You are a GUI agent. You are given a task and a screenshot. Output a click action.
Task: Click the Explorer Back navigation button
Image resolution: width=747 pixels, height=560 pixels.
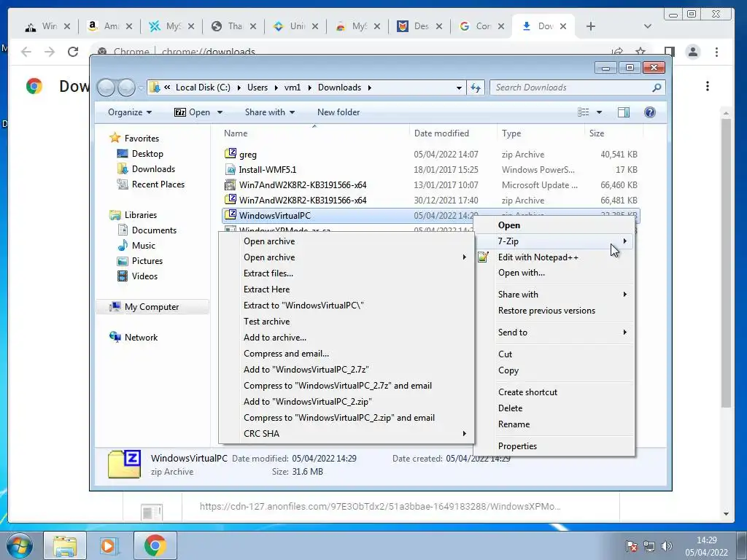107,87
